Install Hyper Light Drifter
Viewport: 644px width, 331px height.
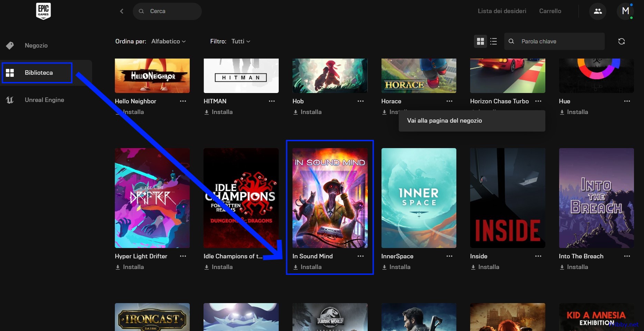coord(130,267)
